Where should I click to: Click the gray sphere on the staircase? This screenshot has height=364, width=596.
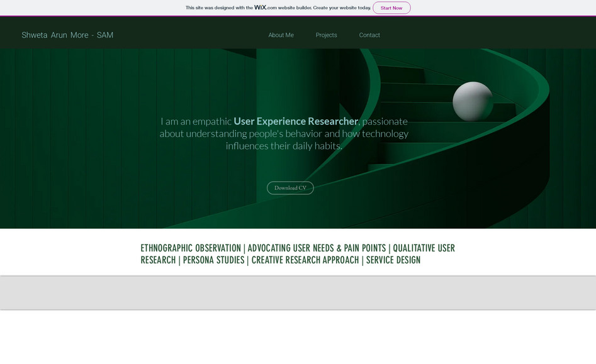[473, 101]
